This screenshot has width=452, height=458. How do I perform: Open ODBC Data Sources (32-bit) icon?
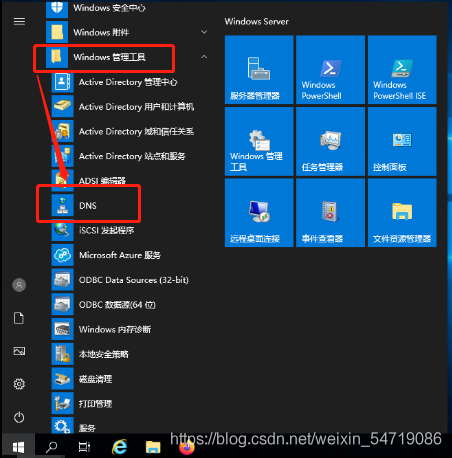pyautogui.click(x=62, y=280)
